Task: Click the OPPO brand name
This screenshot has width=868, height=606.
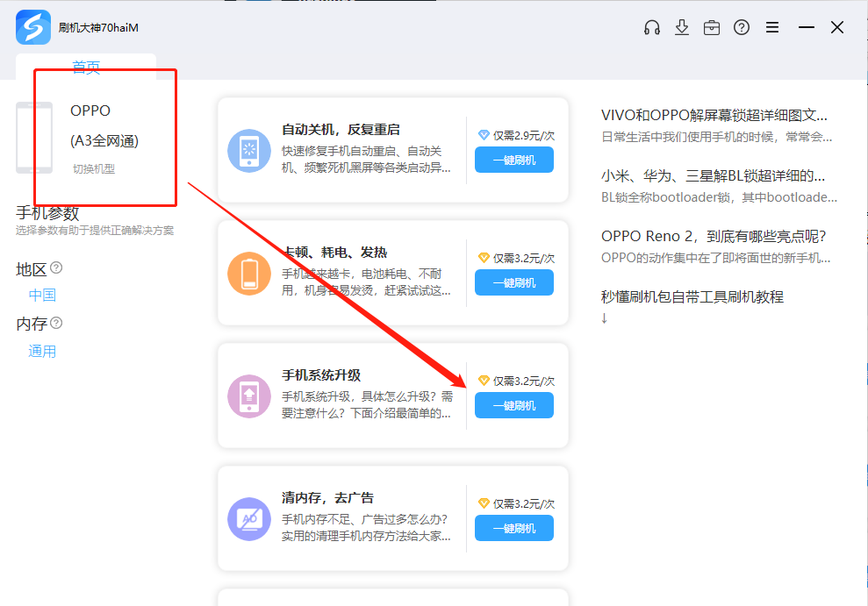Action: pos(90,111)
